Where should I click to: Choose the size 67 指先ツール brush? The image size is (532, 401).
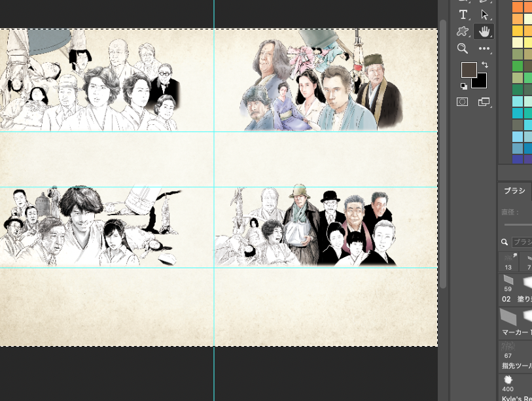tap(516, 355)
